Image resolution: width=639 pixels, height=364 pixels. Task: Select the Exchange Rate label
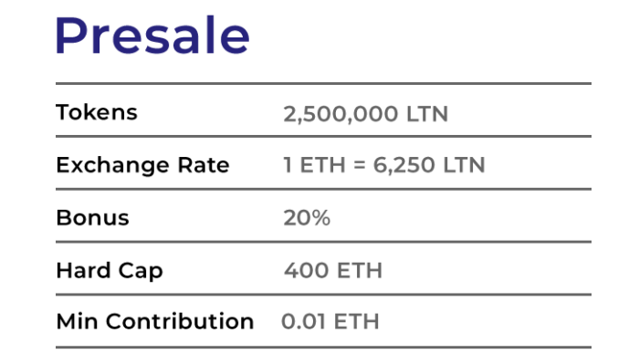point(142,165)
